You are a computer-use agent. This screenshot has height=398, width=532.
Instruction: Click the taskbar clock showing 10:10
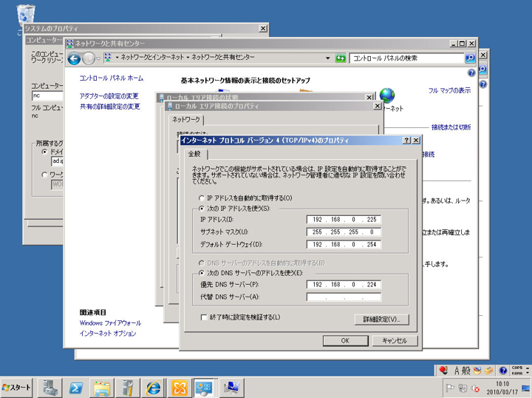pos(502,388)
